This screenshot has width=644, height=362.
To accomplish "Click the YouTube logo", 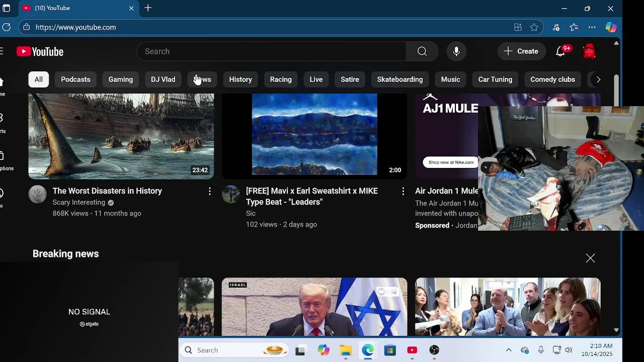I will 40,51.
